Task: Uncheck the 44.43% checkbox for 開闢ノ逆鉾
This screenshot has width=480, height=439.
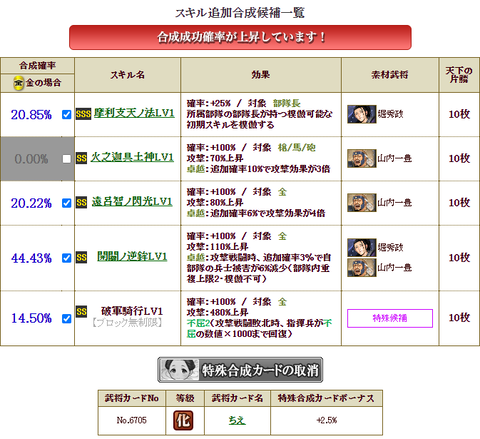Action: 67,258
